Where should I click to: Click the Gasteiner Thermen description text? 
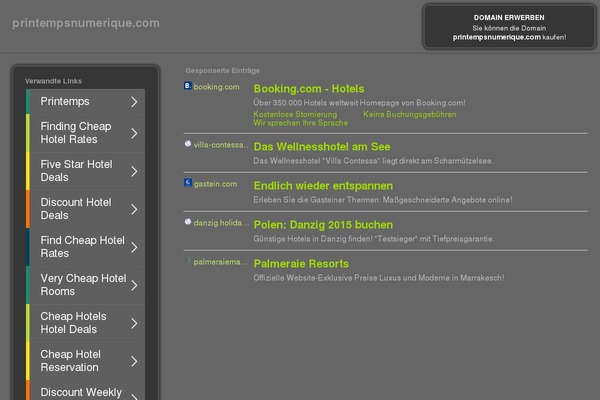point(383,200)
